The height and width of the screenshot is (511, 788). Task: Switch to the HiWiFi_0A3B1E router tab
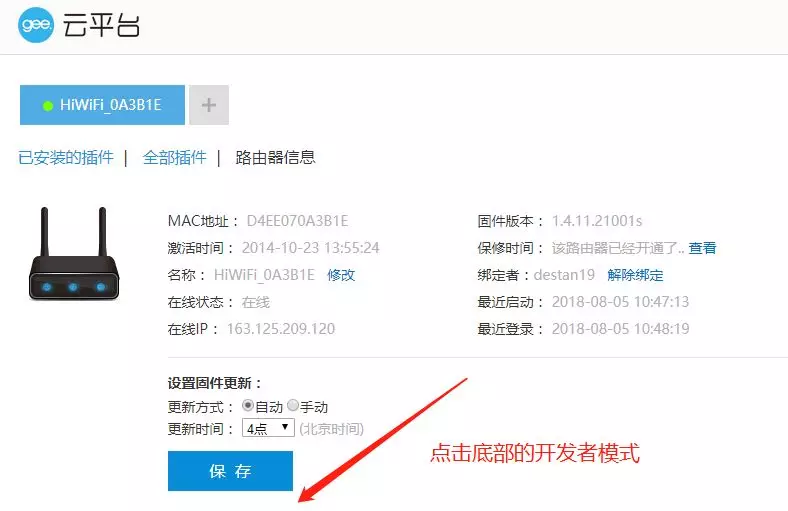(x=103, y=105)
